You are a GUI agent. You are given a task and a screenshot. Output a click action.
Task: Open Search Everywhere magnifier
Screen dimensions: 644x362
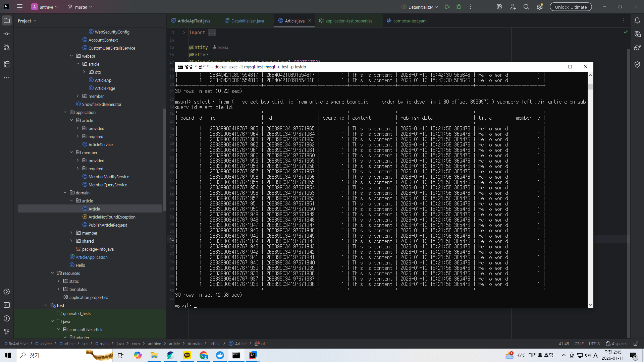tap(526, 7)
